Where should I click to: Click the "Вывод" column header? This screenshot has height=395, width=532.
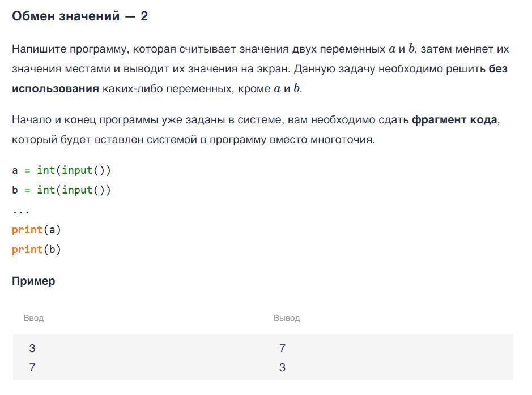click(x=287, y=318)
